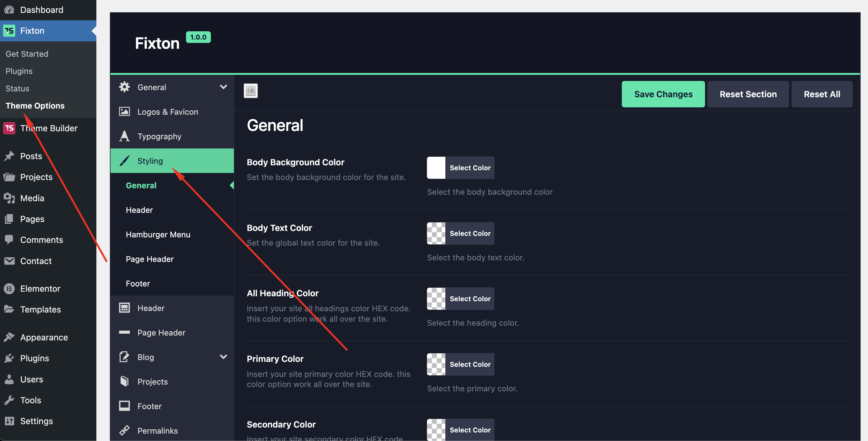Open the Hamburger Menu styling subsection

[158, 234]
